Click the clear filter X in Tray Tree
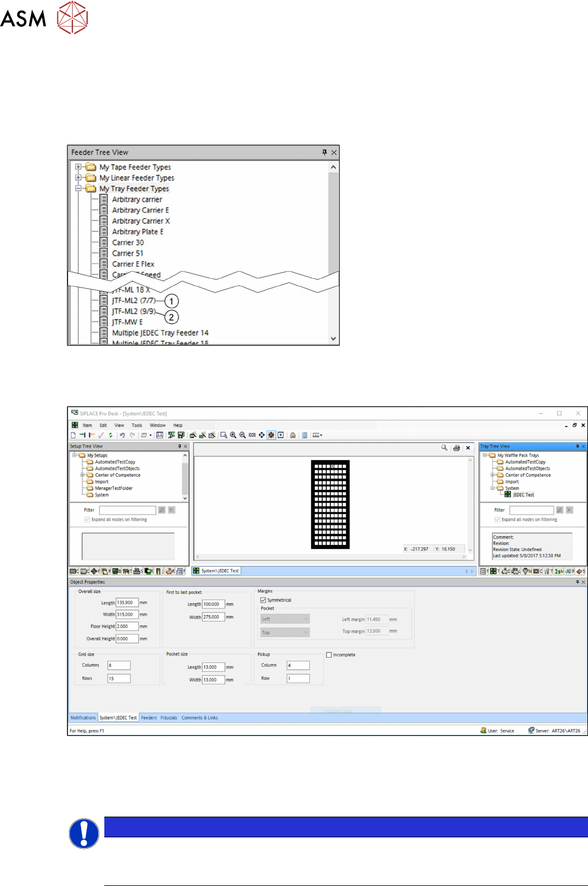 [x=570, y=510]
